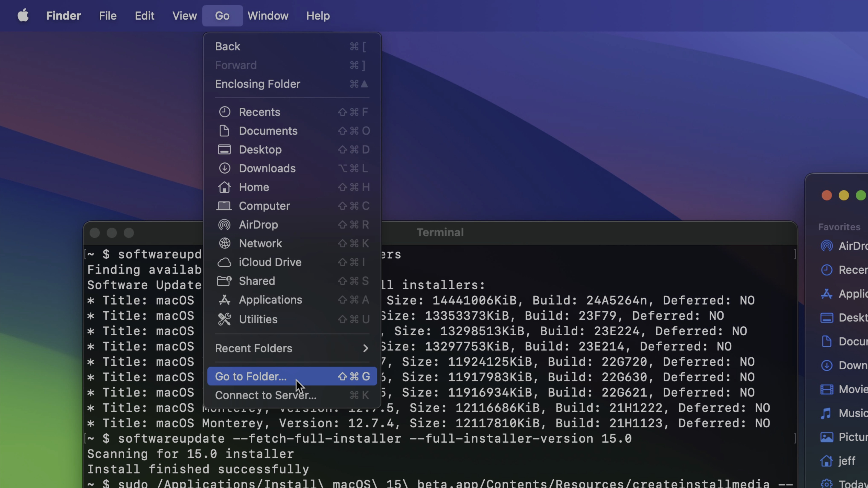Screen dimensions: 868x488
Task: Click the Network globe icon
Action: 224,244
